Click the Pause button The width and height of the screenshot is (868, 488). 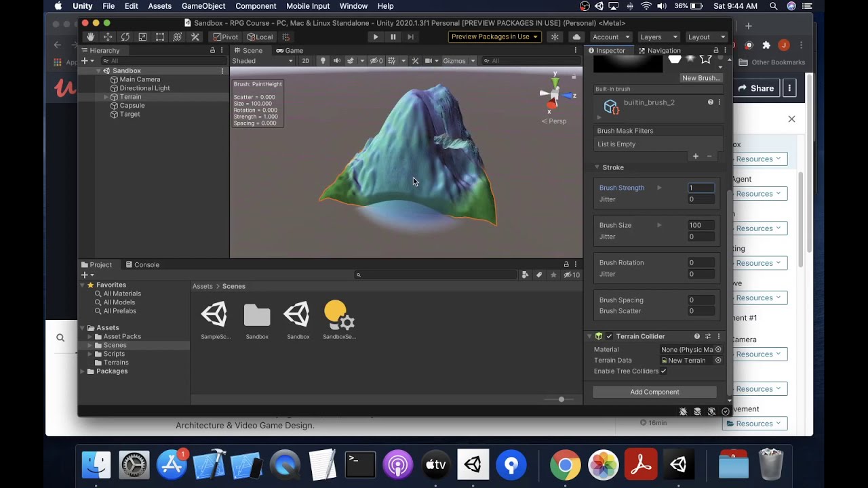click(393, 37)
